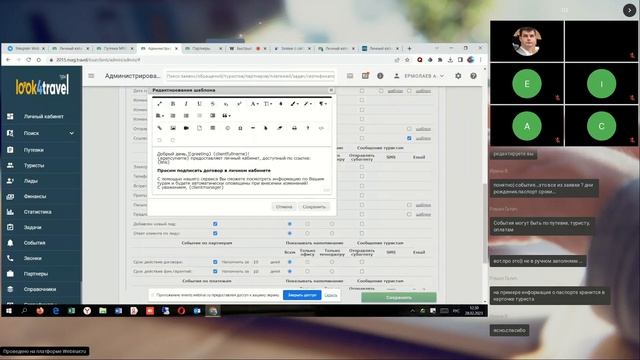The width and height of the screenshot is (640, 360).
Task: Open the font family dropdown
Action: [x=254, y=104]
